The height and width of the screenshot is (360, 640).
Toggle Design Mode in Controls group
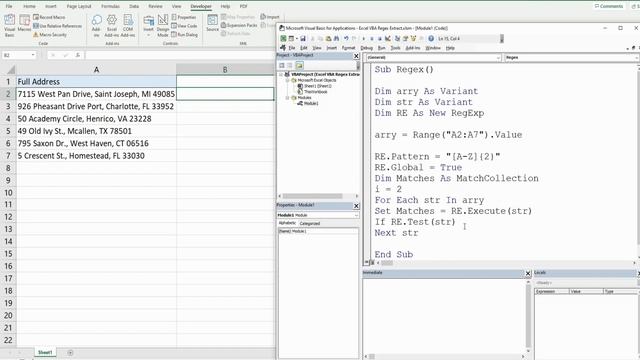pyautogui.click(x=162, y=25)
